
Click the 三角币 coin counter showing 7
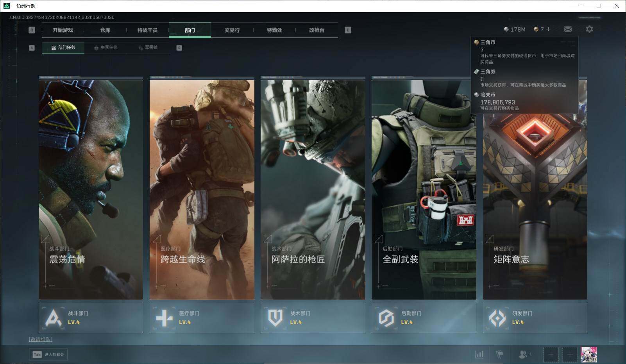click(x=539, y=29)
